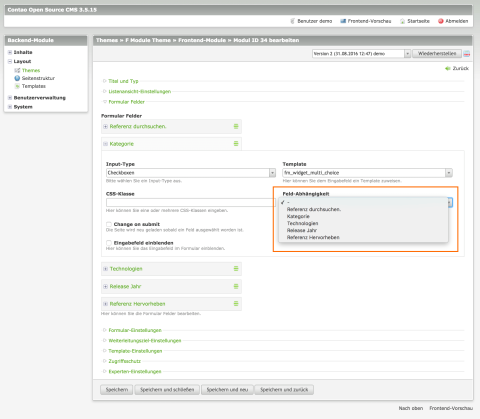Expand the Release Jahr form field
Image resolution: width=480 pixels, height=419 pixels.
point(106,286)
